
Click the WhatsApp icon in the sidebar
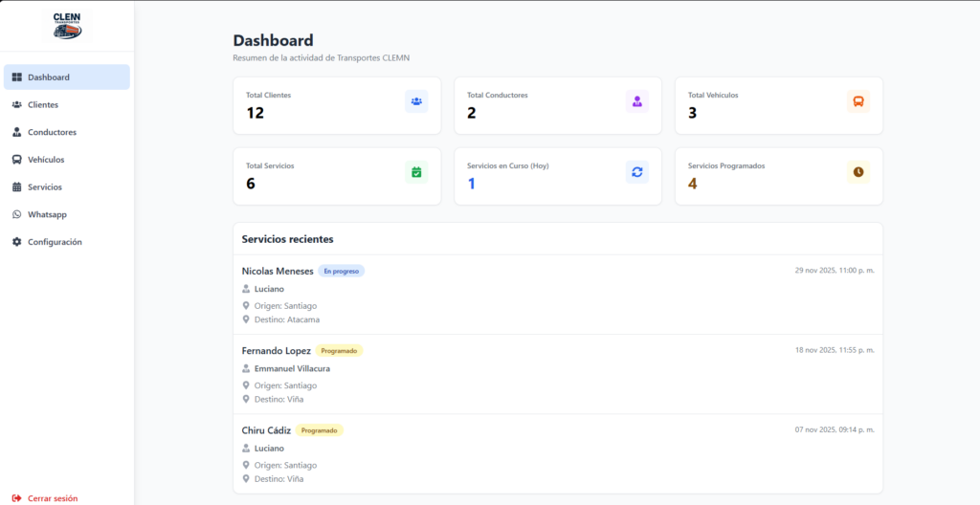click(x=17, y=214)
